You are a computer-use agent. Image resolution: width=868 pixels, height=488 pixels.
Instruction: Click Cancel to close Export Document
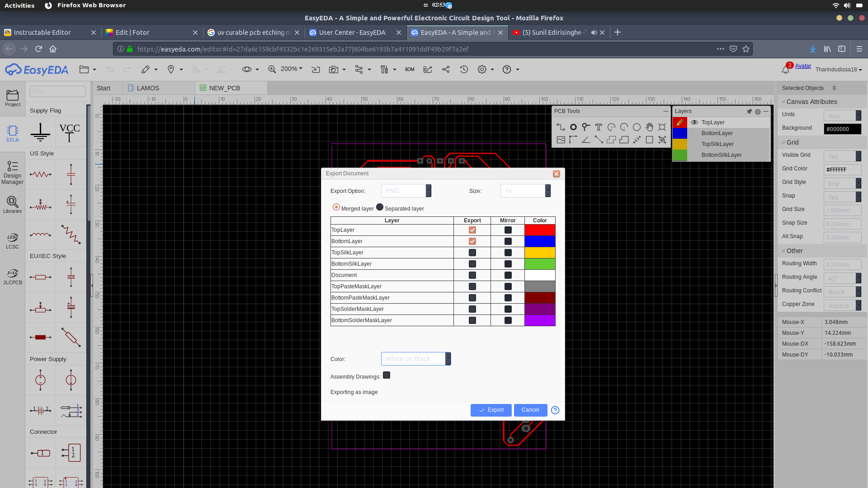tap(529, 409)
